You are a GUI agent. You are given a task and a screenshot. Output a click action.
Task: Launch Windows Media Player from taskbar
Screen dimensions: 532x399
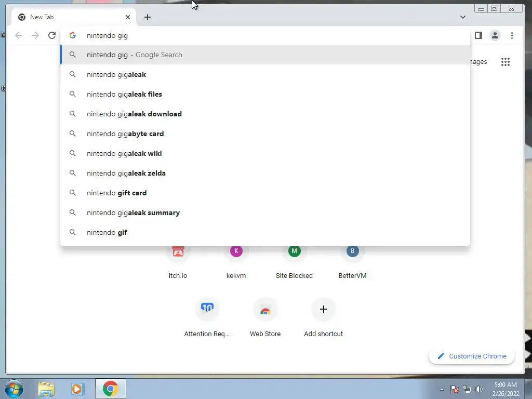(78, 389)
